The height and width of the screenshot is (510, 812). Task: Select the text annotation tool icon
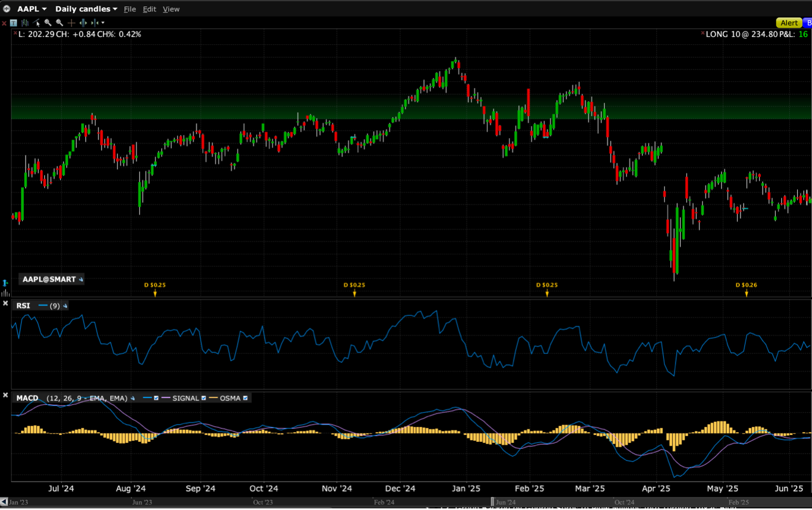pos(14,23)
